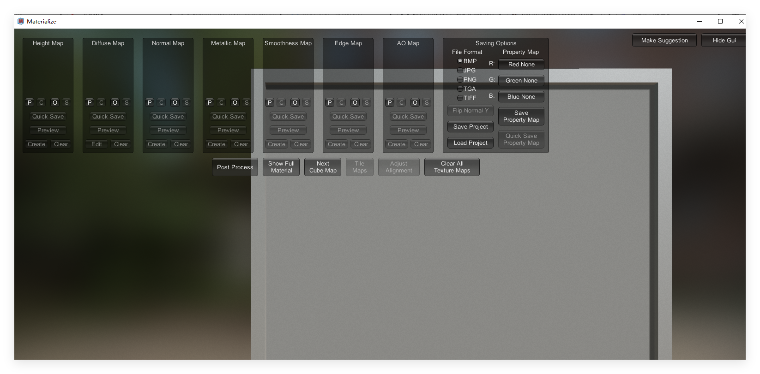This screenshot has height=374, width=760.
Task: Click the S (save) icon under Height Map
Action: [x=66, y=102]
